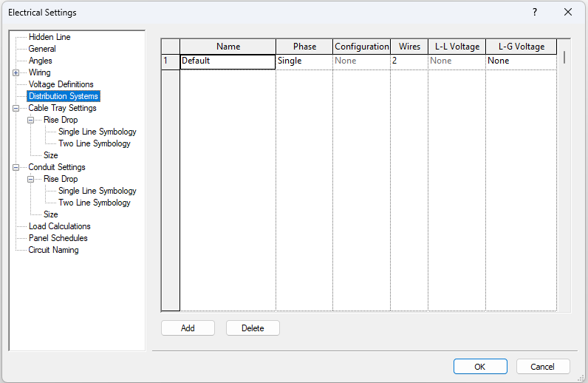Click the Wires column header

pos(409,47)
